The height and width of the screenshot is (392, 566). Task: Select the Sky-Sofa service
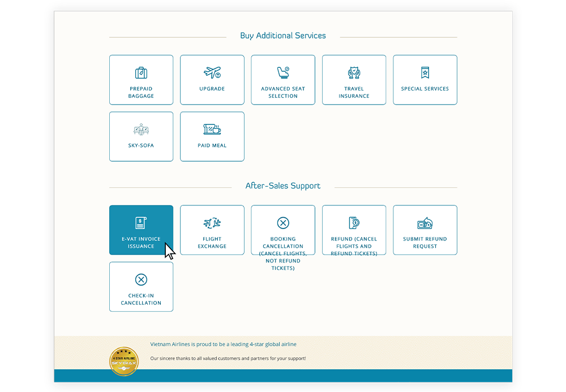(141, 136)
